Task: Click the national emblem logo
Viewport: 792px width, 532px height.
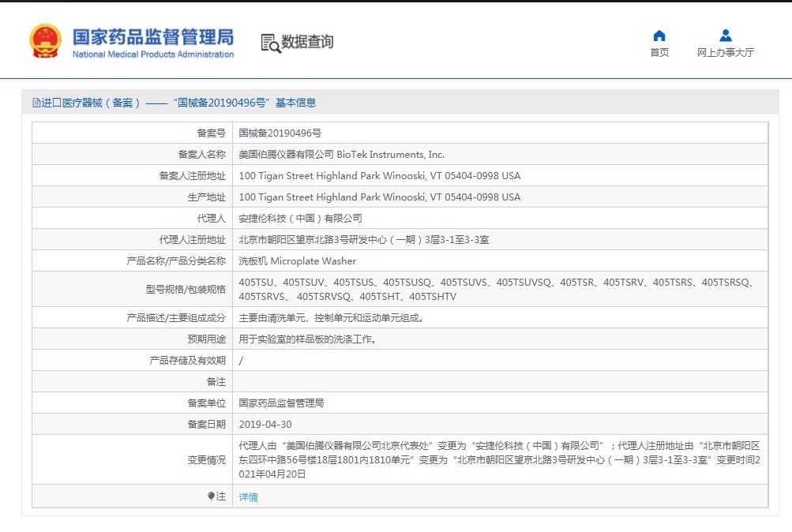Action: [45, 41]
